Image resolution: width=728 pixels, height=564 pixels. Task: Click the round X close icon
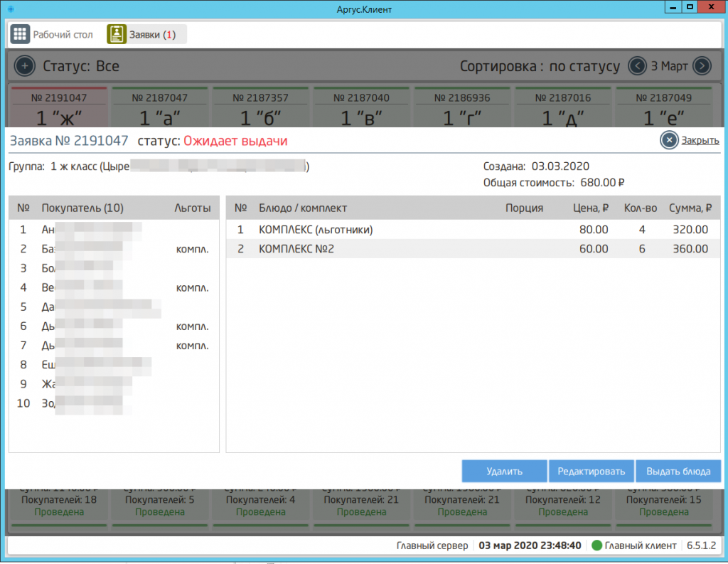(668, 140)
